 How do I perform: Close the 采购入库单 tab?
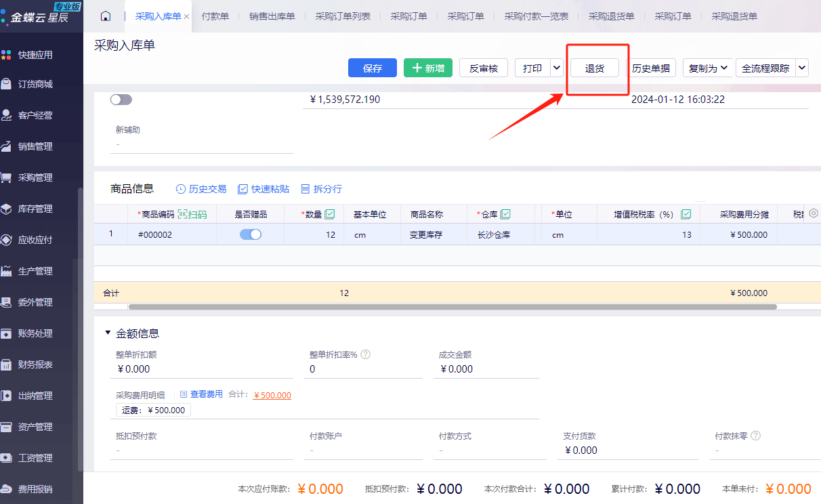(186, 16)
